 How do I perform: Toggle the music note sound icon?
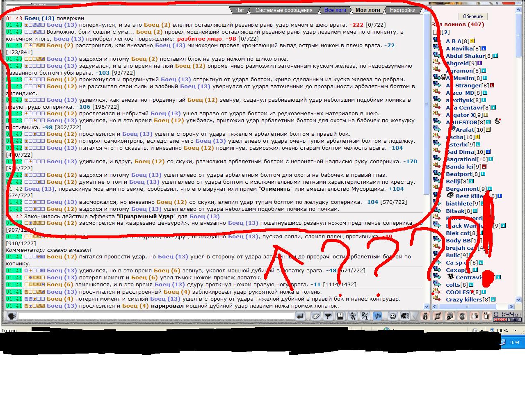tap(378, 316)
